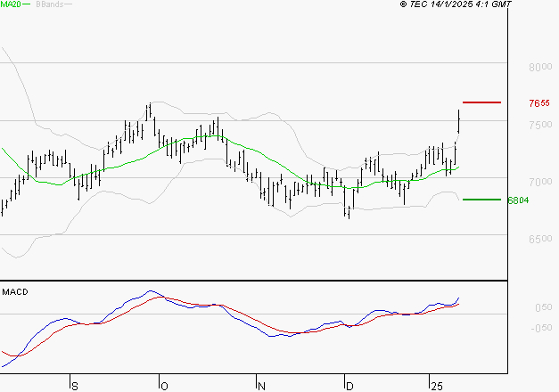Click the 25 year timeline marker

point(437,387)
